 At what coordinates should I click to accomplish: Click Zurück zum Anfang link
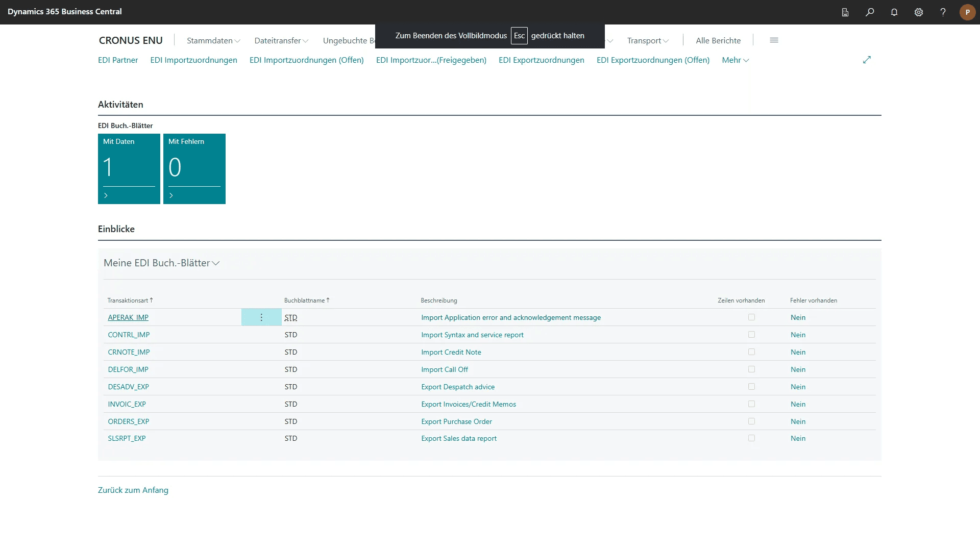(x=133, y=490)
